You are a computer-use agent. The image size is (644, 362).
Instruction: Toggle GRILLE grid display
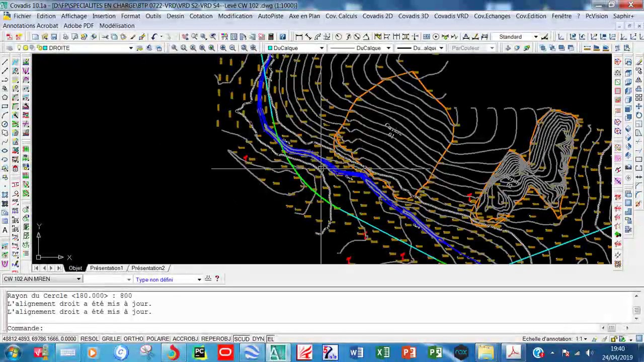(x=111, y=339)
